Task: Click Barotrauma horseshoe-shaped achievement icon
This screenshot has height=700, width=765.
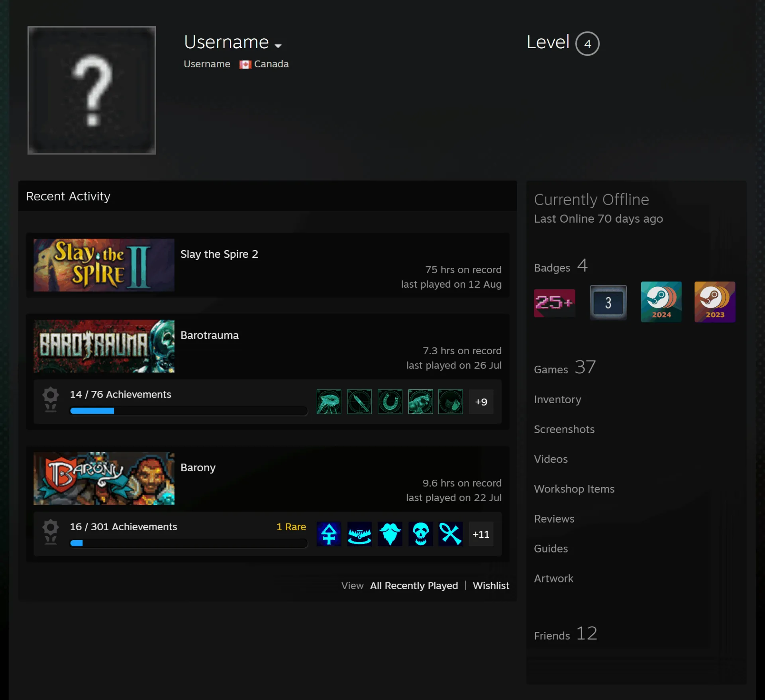Action: tap(390, 402)
